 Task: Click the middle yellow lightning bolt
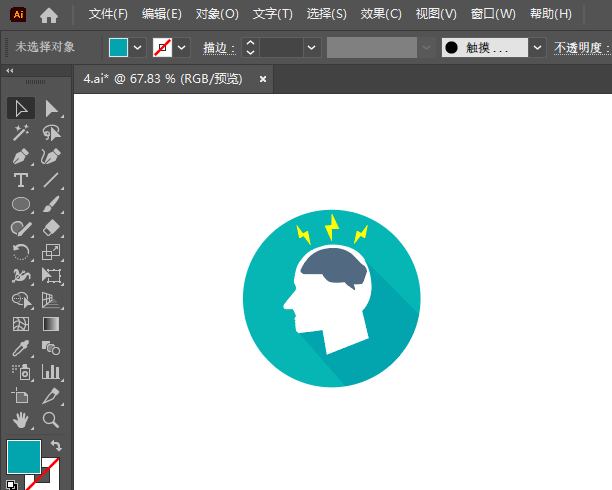click(x=332, y=227)
